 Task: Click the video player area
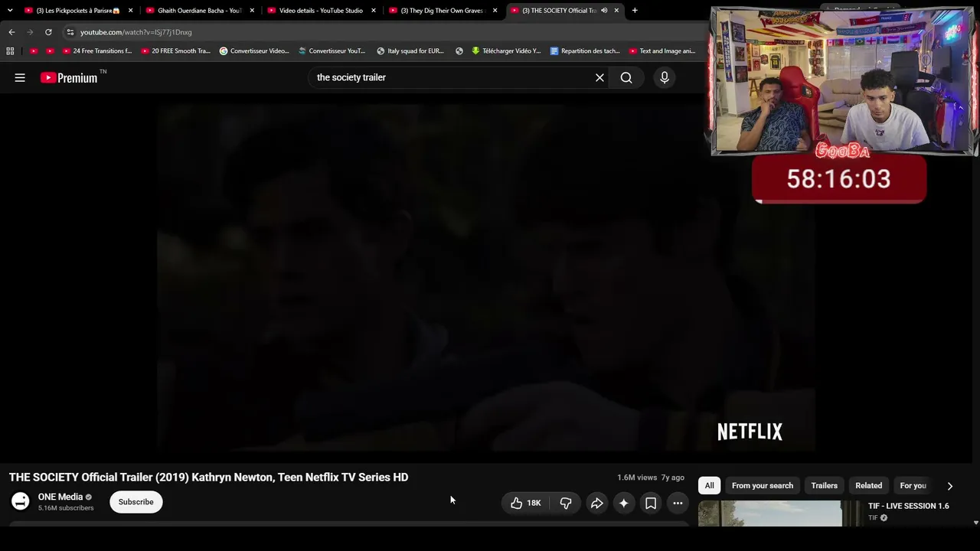(485, 277)
